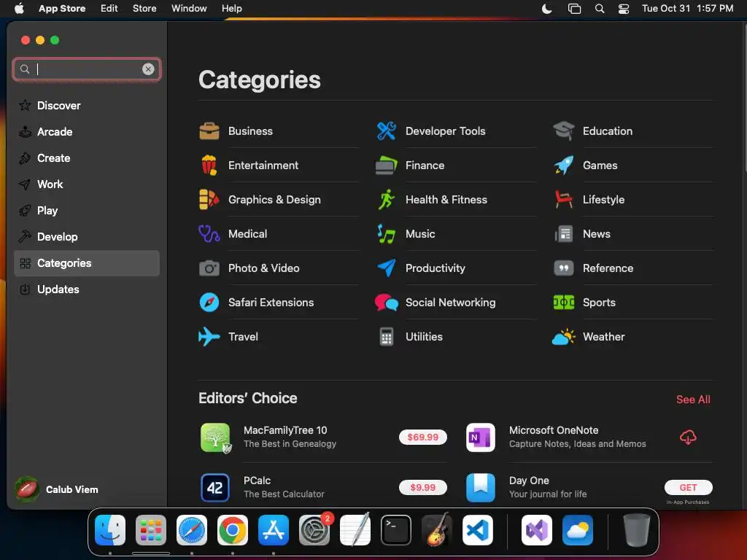Open the Music notes icon
The height and width of the screenshot is (560, 747).
(x=387, y=234)
